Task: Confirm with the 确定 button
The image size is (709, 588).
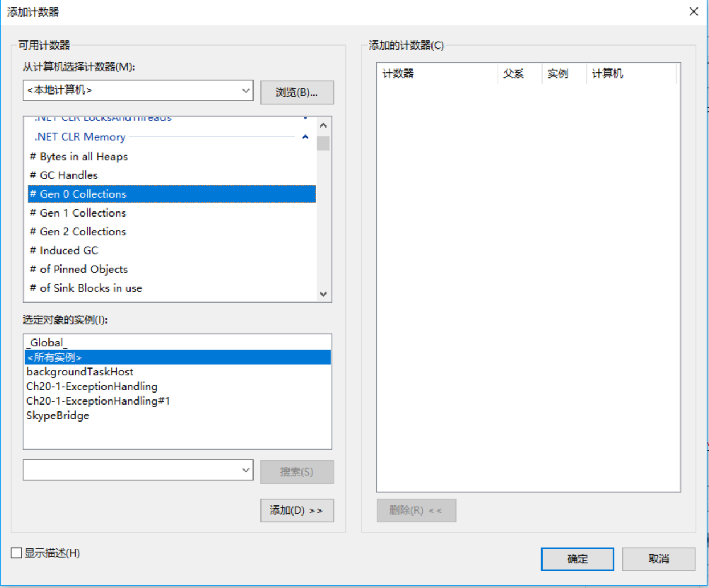Action: pyautogui.click(x=577, y=559)
